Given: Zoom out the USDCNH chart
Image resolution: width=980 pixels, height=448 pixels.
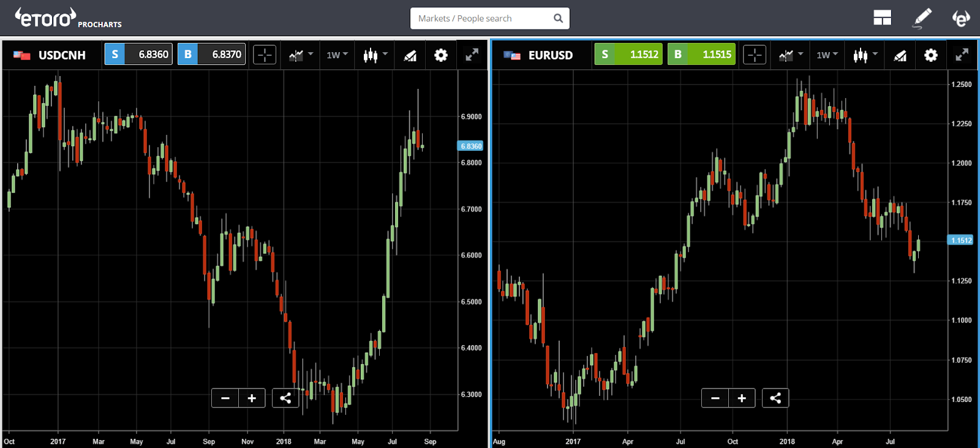Looking at the screenshot, I should pyautogui.click(x=225, y=398).
